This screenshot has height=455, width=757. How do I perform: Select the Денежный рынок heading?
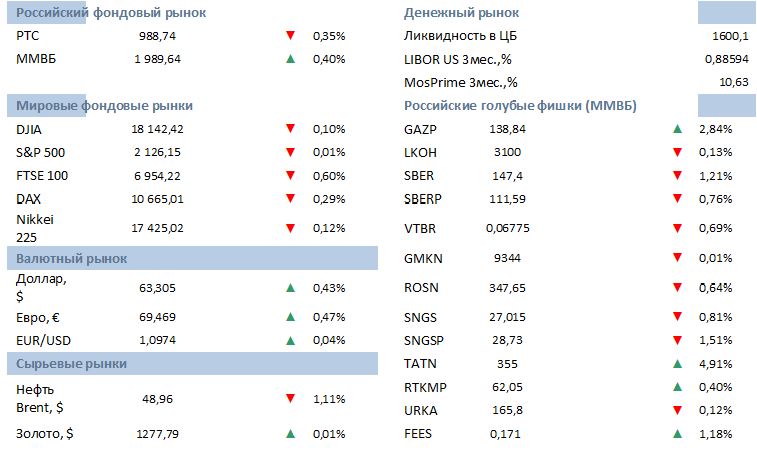coord(455,13)
